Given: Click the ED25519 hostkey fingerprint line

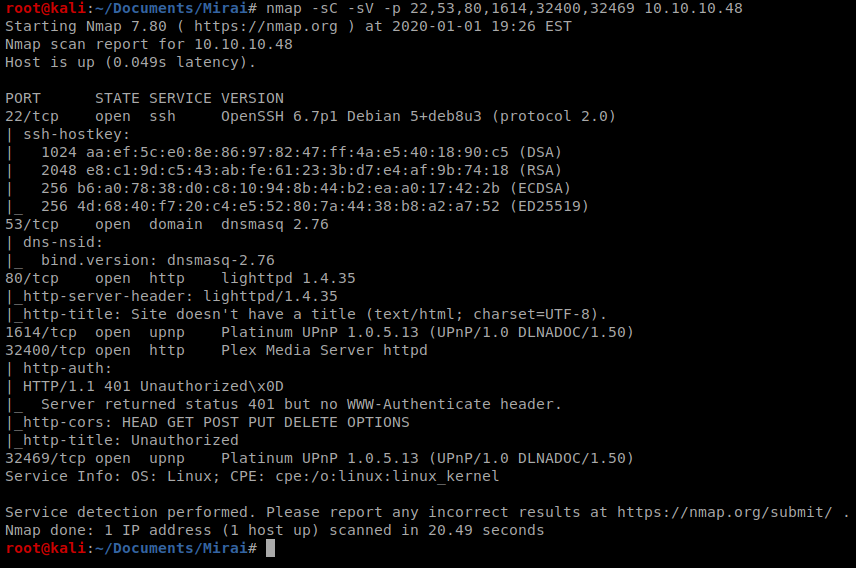Looking at the screenshot, I should pos(315,206).
